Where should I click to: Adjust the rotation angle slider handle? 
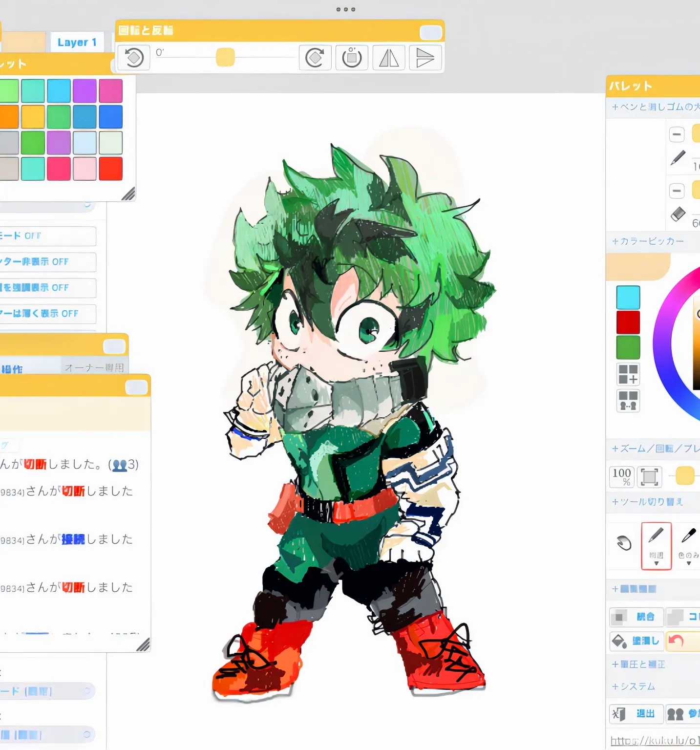click(225, 57)
